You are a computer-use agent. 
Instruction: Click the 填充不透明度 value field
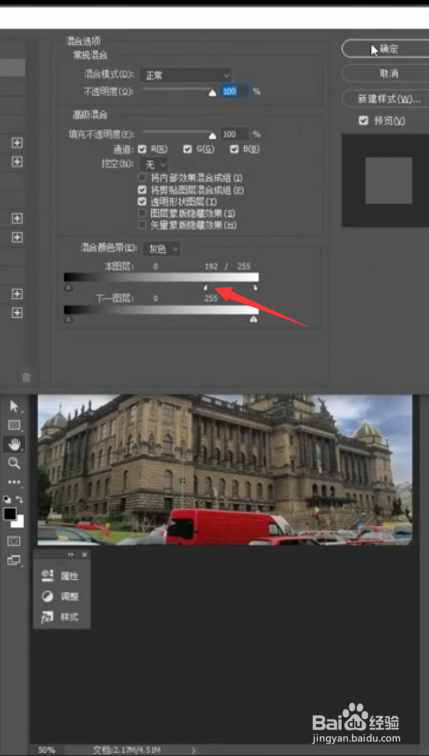pos(235,134)
